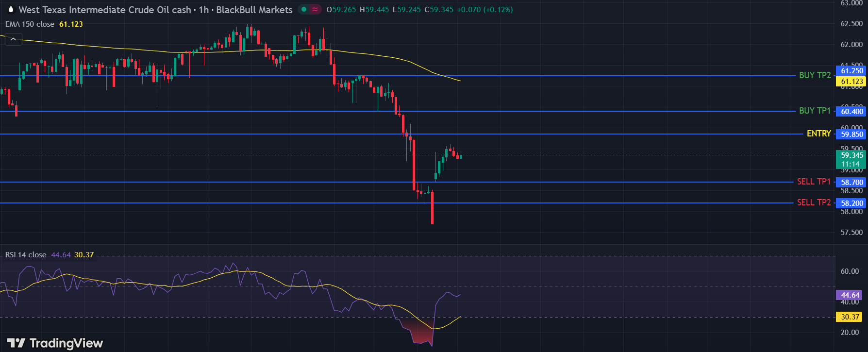Select the EMA 150 close indicator label
The height and width of the screenshot is (352, 868).
click(x=30, y=24)
